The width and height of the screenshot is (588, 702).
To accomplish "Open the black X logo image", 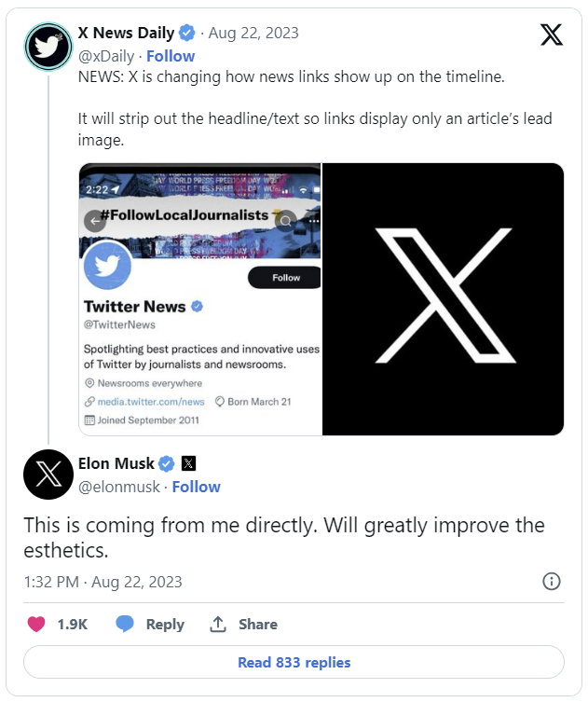I will pos(443,299).
